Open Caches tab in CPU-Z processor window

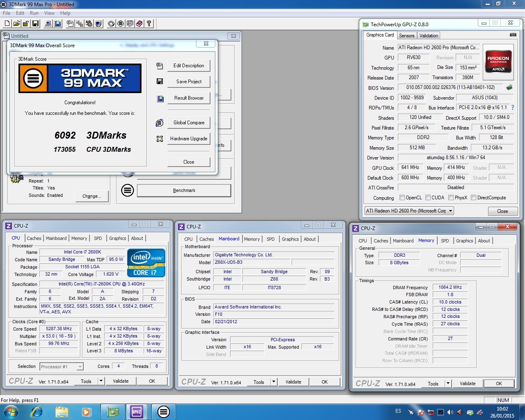click(34, 238)
